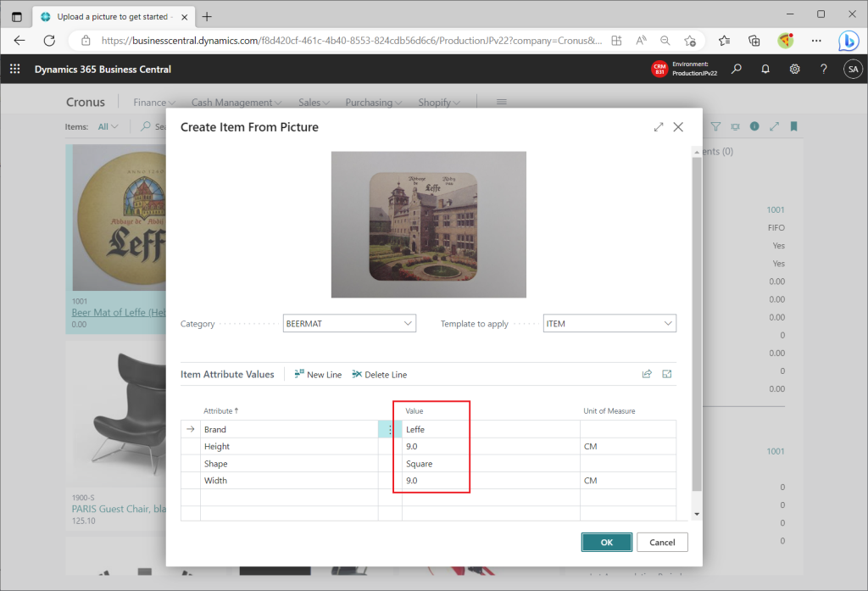Open browser Read Aloud icon
This screenshot has width=868, height=591.
tap(641, 41)
